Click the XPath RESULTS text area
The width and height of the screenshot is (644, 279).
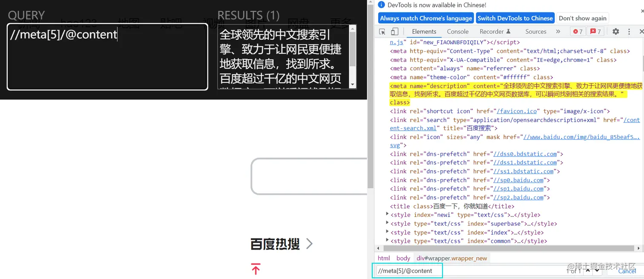point(283,57)
